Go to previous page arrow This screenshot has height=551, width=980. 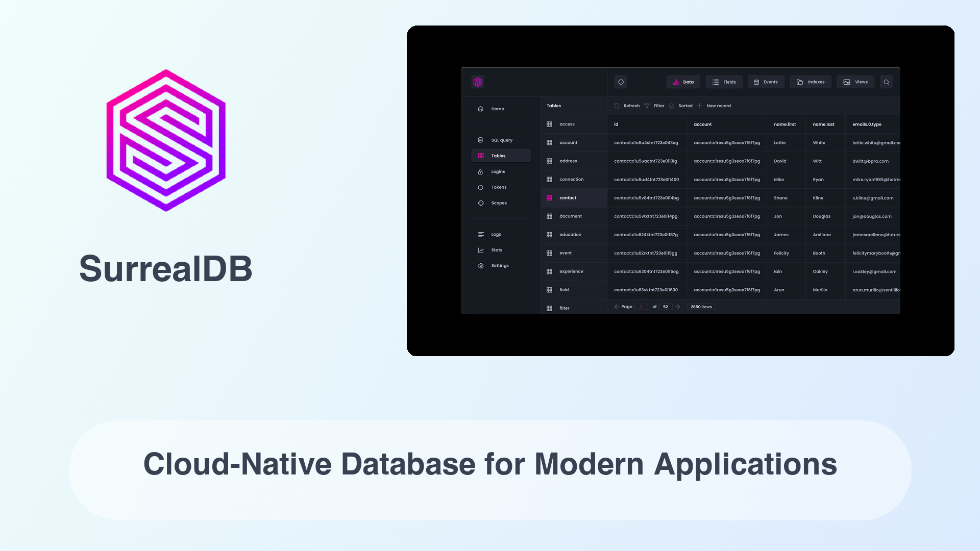[617, 307]
